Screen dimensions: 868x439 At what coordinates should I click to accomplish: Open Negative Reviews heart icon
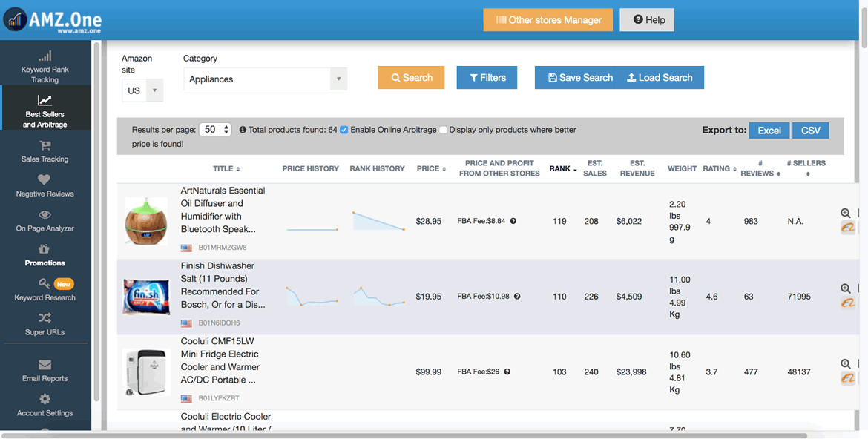click(x=45, y=179)
